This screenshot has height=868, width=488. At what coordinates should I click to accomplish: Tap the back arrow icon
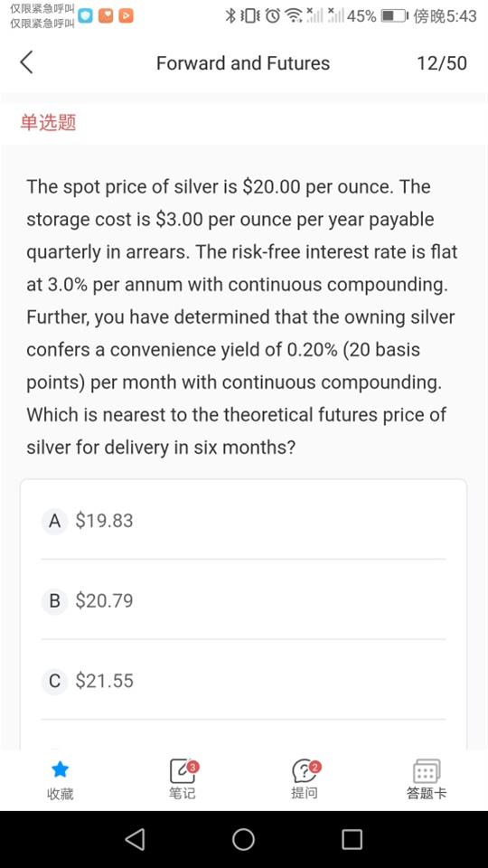(x=26, y=62)
